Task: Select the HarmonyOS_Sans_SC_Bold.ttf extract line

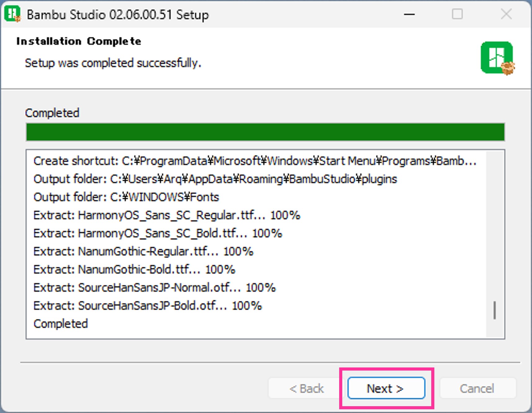Action: point(158,233)
